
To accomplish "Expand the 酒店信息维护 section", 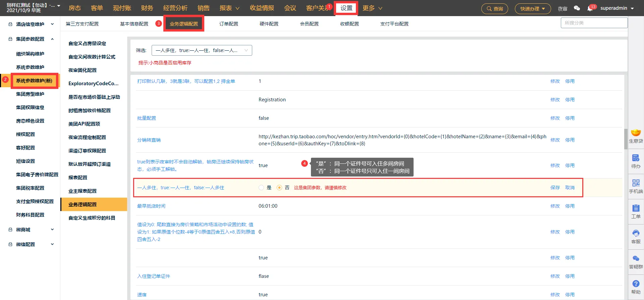I will [x=31, y=24].
